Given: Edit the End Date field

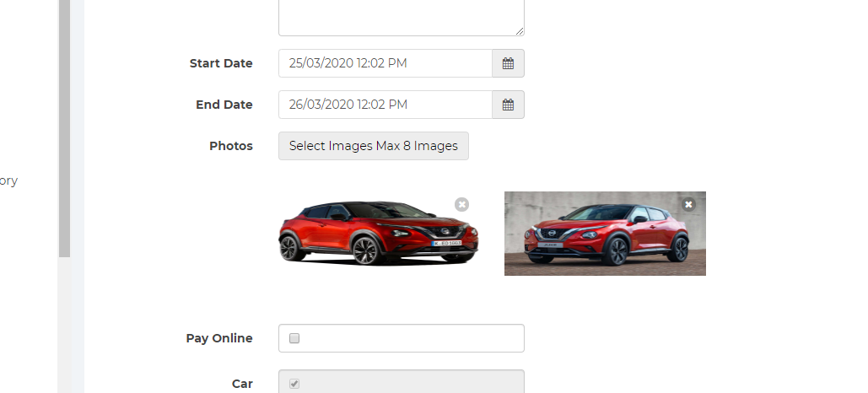Looking at the screenshot, I should tap(385, 105).
